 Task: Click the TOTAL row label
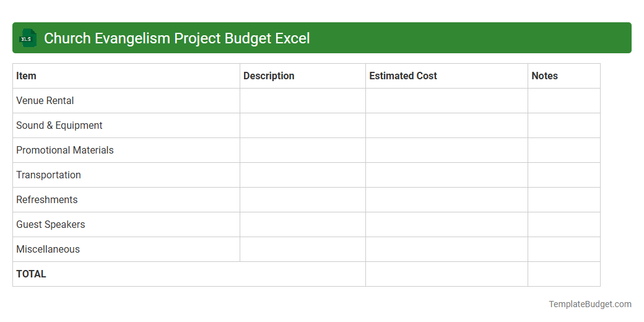31,274
